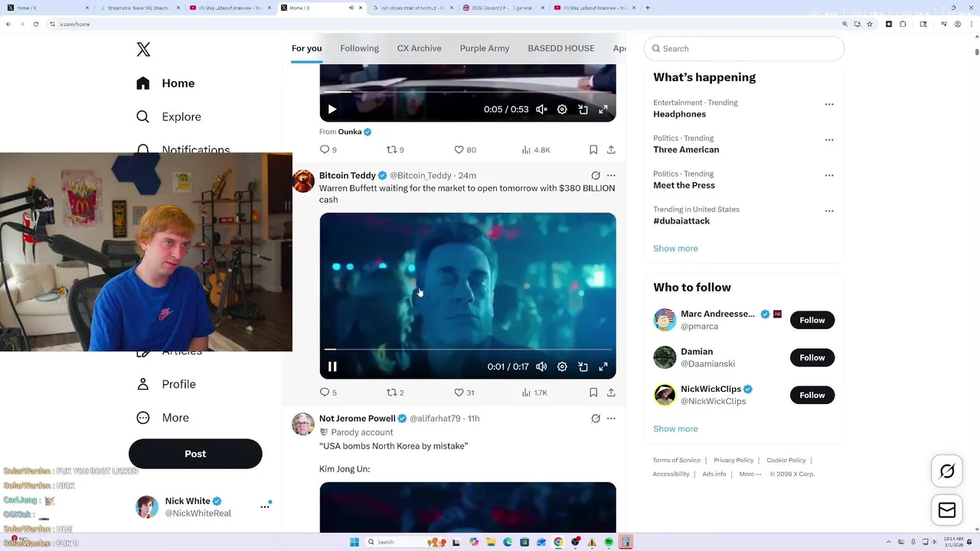Click Grok icon on Not Jerome Powell post
This screenshot has height=551, width=980.
pos(596,419)
